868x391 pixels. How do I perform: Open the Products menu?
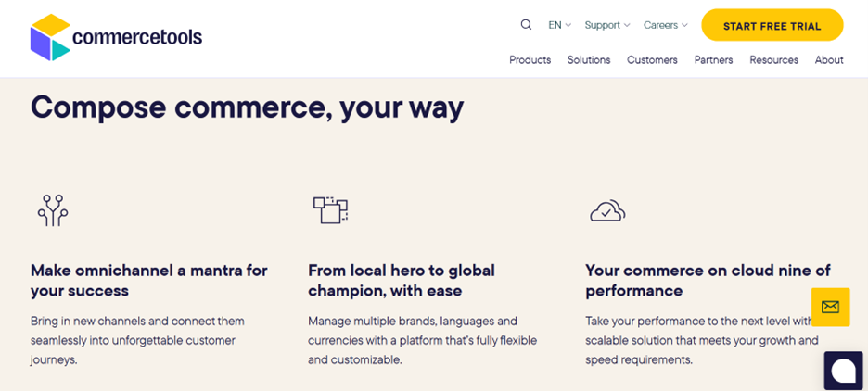(x=530, y=60)
